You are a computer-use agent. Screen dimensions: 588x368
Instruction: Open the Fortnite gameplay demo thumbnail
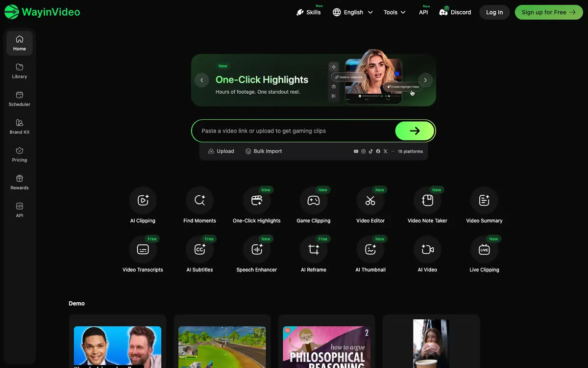pyautogui.click(x=222, y=347)
